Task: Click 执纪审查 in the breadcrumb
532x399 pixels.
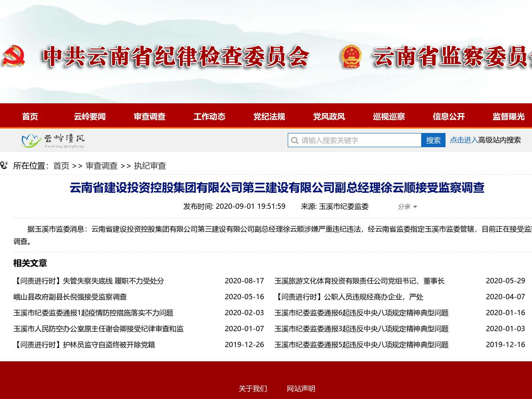Action: [x=150, y=166]
